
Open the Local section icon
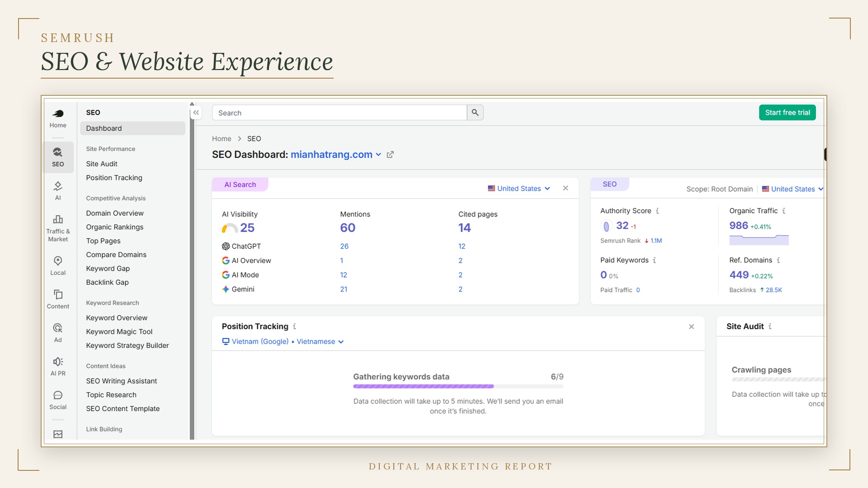coord(58,266)
